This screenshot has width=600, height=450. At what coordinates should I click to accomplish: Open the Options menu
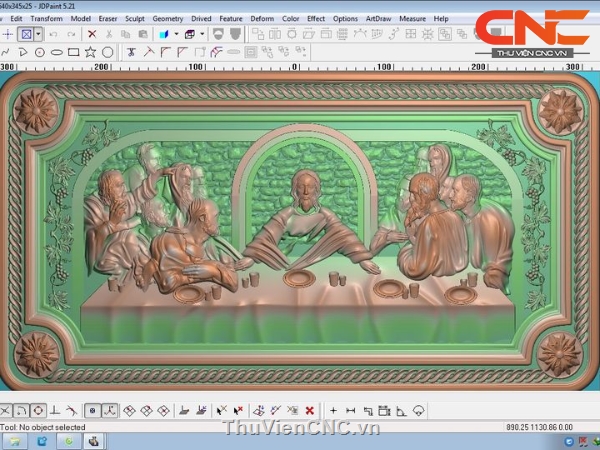(345, 18)
